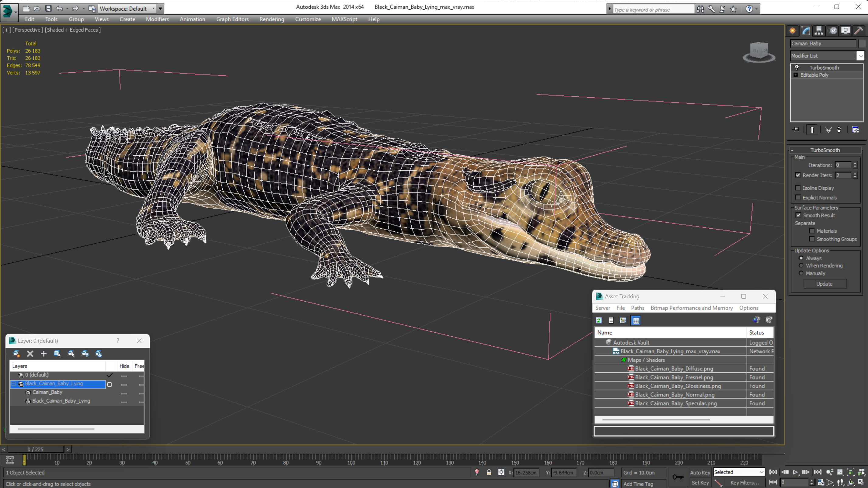Viewport: 868px width, 488px height.
Task: Open the Utilities hammer tab
Action: click(859, 31)
